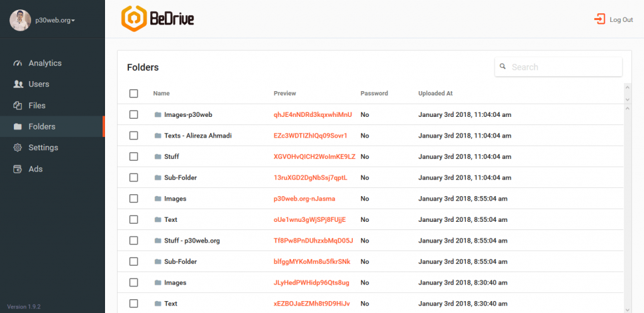Click folder icon of Texts - Alireza Ahmadi
The height and width of the screenshot is (313, 644).
point(158,135)
